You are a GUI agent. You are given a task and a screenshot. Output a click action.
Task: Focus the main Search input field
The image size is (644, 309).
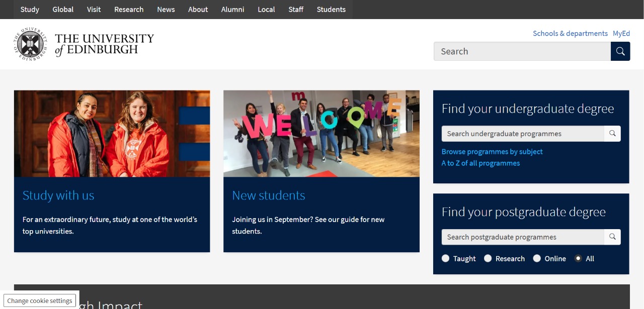(x=522, y=51)
